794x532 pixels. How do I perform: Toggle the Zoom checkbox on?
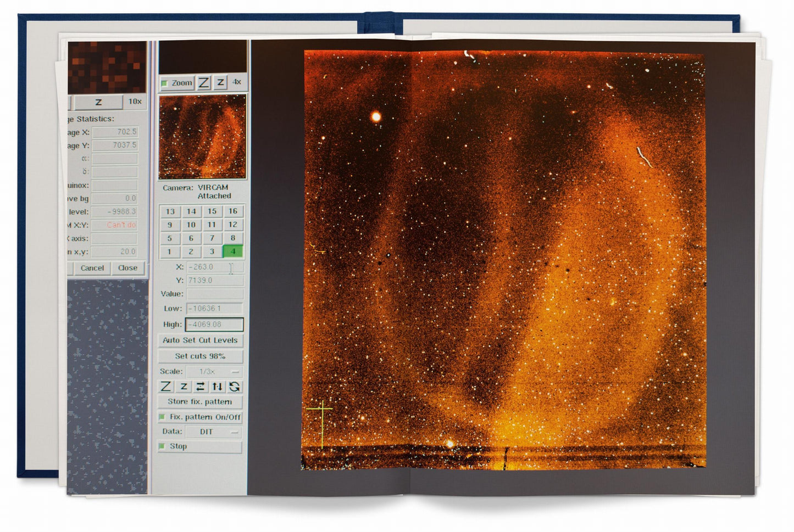tap(163, 82)
